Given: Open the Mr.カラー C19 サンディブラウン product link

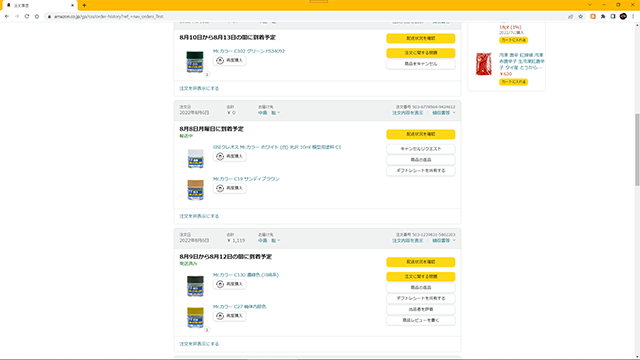Looking at the screenshot, I should tap(246, 179).
